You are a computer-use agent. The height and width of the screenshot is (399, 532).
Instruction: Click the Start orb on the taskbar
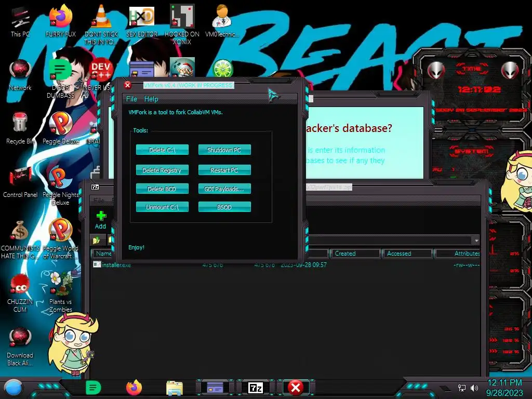tap(14, 388)
